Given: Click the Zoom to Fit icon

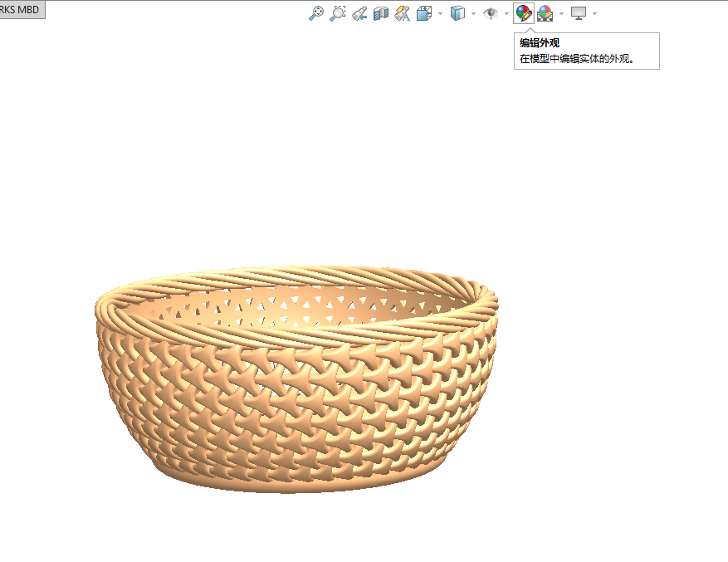Looking at the screenshot, I should 316,13.
